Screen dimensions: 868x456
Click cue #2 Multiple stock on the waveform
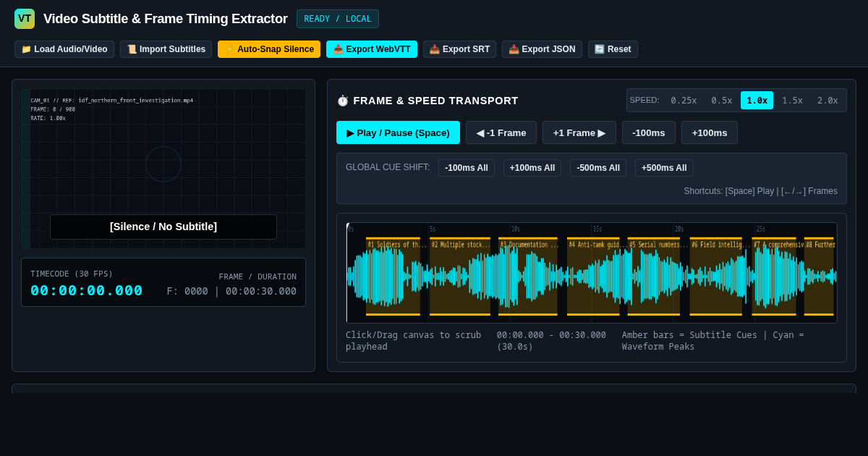click(x=460, y=276)
